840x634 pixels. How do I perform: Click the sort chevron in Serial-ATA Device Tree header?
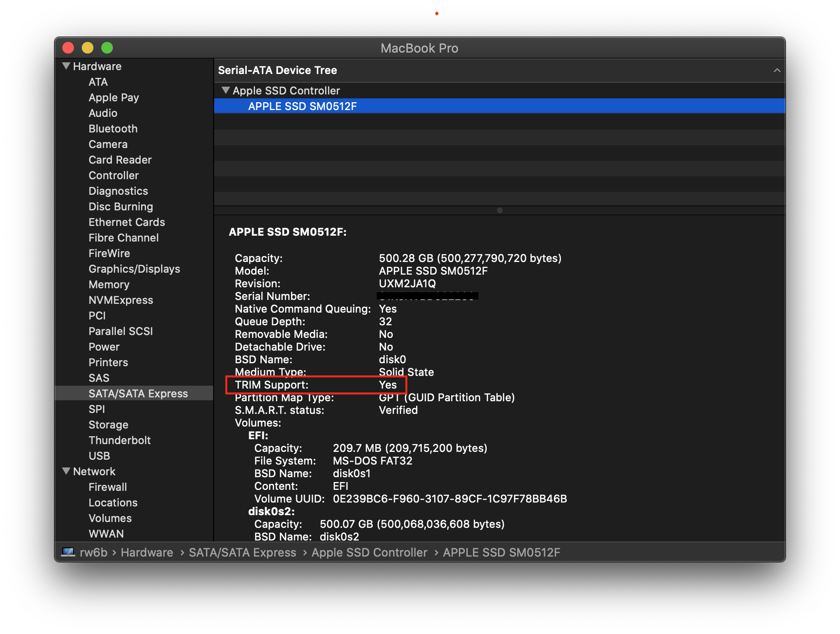click(x=777, y=70)
